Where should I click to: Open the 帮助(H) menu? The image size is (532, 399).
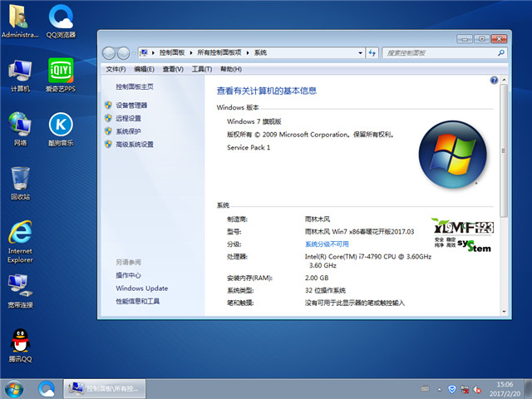click(231, 69)
